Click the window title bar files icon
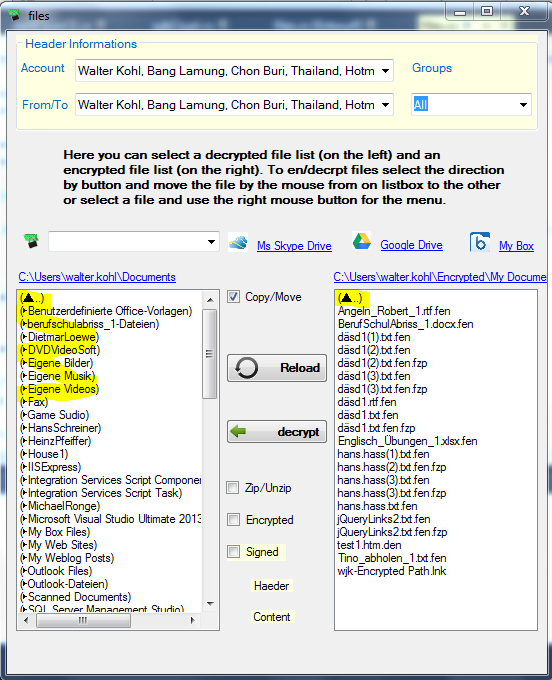 pyautogui.click(x=14, y=16)
